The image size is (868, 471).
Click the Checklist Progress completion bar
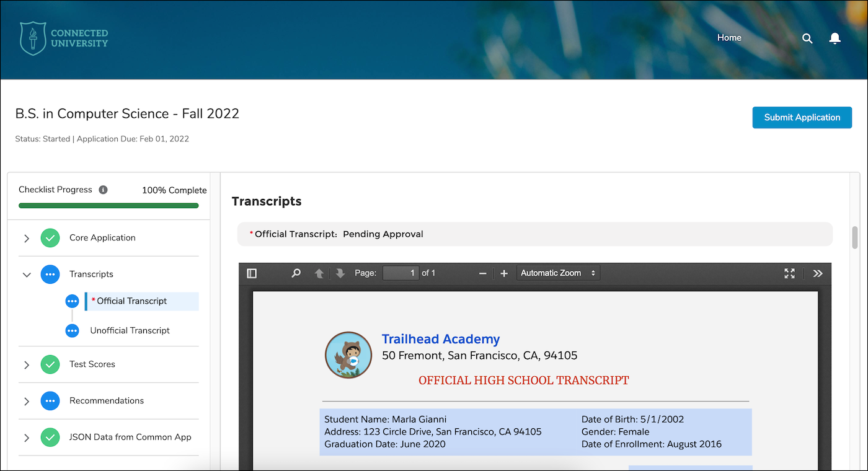coord(109,205)
